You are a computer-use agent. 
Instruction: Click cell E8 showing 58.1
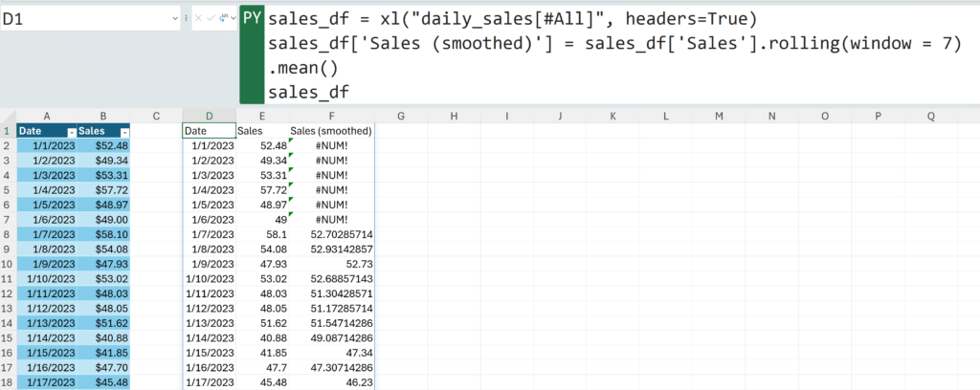tap(262, 234)
